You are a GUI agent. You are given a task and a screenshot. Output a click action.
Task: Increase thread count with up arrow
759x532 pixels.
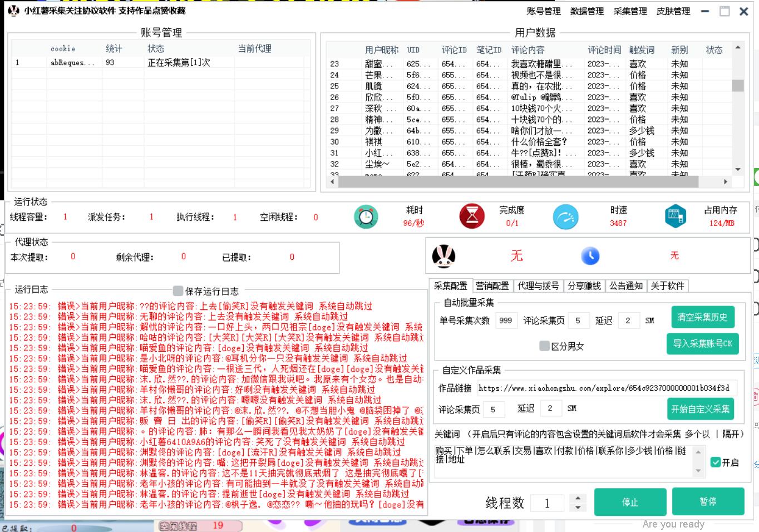pyautogui.click(x=578, y=498)
